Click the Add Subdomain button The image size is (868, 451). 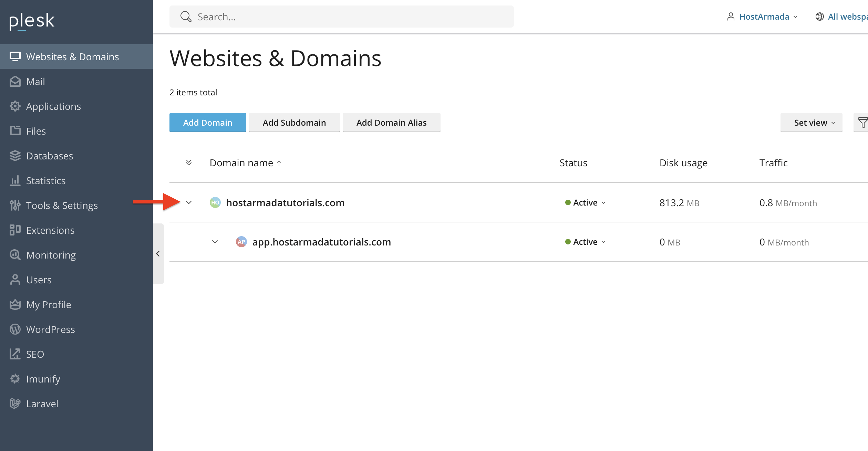click(x=294, y=122)
